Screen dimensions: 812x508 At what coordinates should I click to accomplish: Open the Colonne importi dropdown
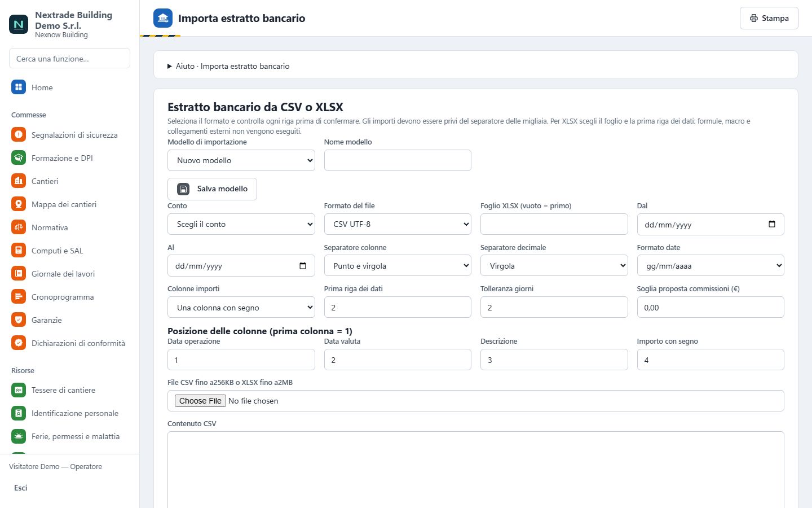tap(241, 308)
